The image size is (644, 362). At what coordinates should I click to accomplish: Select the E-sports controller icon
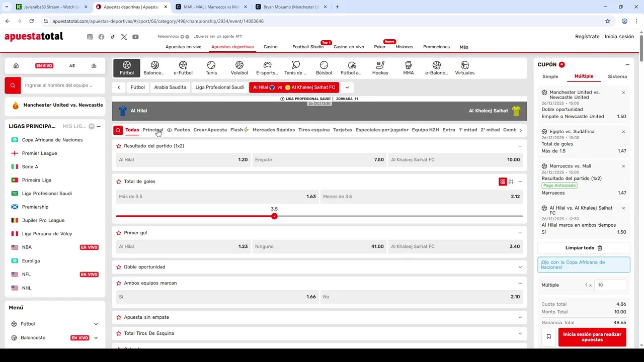click(267, 68)
